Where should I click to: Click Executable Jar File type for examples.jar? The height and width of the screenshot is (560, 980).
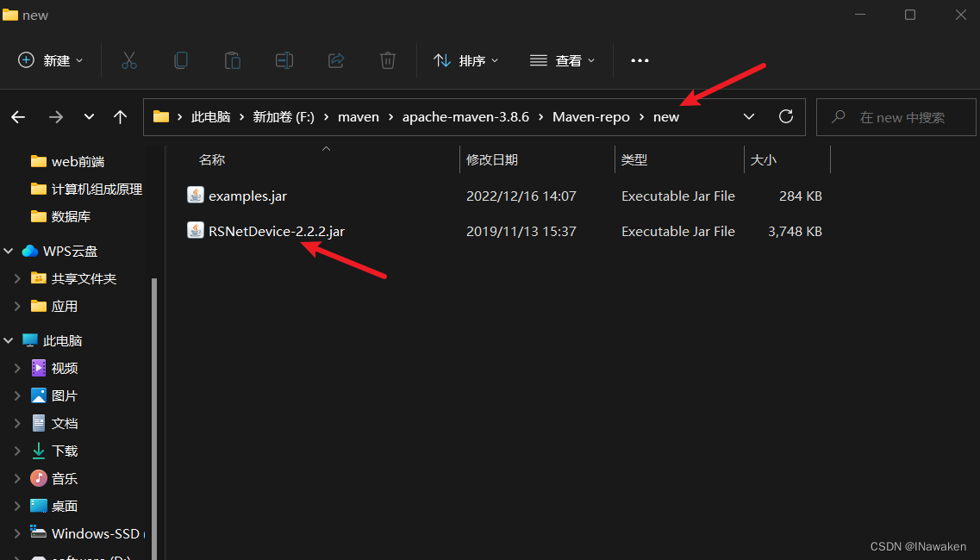coord(678,196)
